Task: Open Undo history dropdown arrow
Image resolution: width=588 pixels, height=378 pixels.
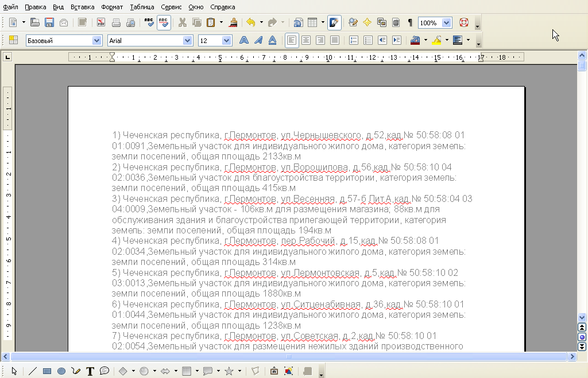Action: 261,22
